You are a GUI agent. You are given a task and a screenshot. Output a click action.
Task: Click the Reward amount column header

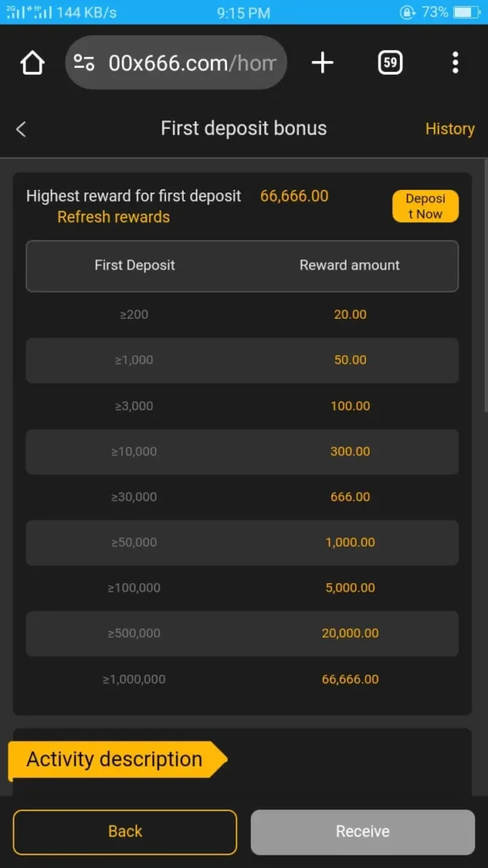(349, 264)
